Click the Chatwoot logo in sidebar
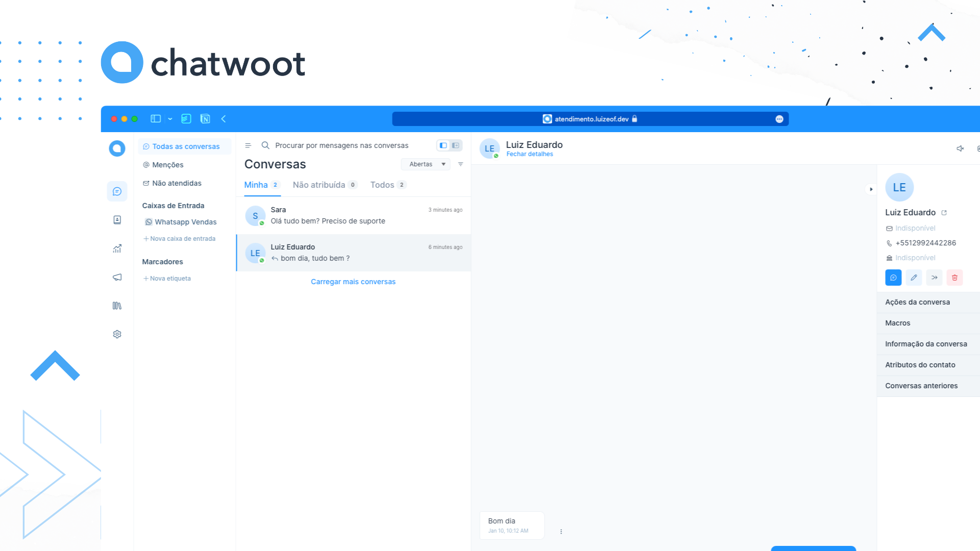This screenshot has height=551, width=980. [x=117, y=148]
